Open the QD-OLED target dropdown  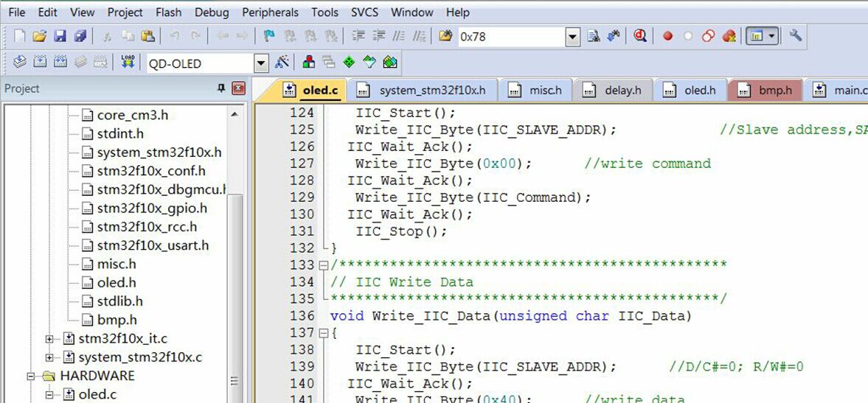(x=261, y=63)
